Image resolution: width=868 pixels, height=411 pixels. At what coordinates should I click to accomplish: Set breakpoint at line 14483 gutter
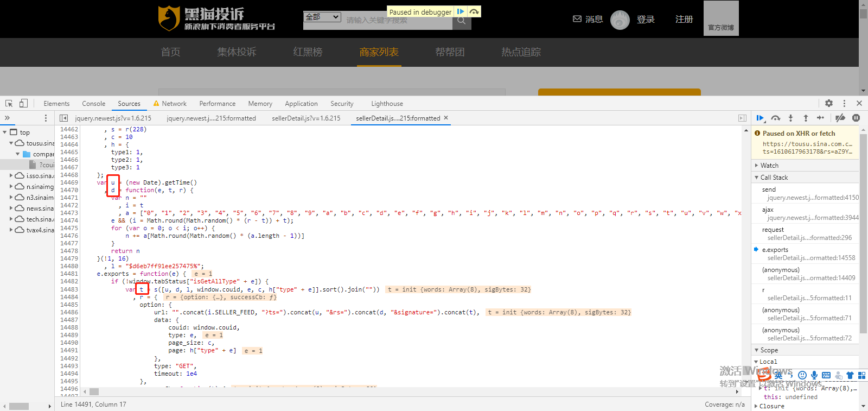point(69,289)
